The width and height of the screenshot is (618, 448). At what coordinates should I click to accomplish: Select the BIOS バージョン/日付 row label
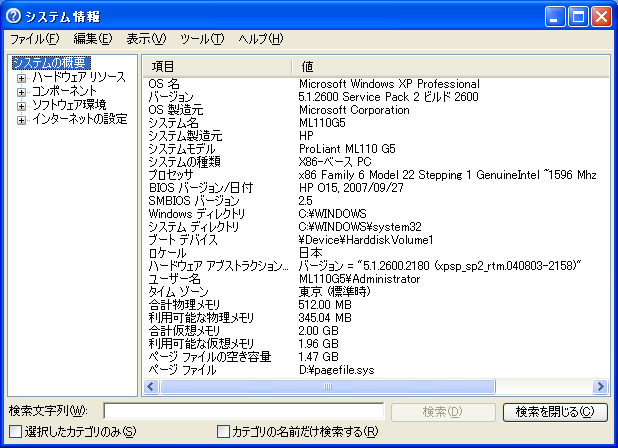pyautogui.click(x=201, y=188)
